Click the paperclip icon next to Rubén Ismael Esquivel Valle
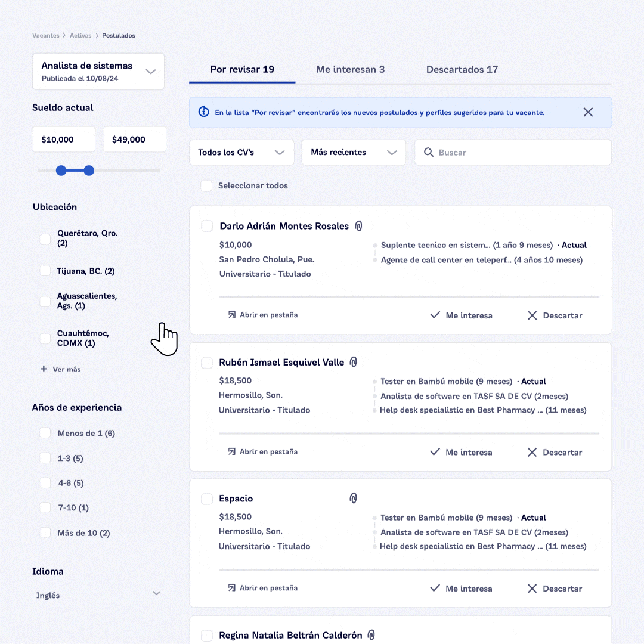Viewport: 644px width, 644px height. (354, 362)
